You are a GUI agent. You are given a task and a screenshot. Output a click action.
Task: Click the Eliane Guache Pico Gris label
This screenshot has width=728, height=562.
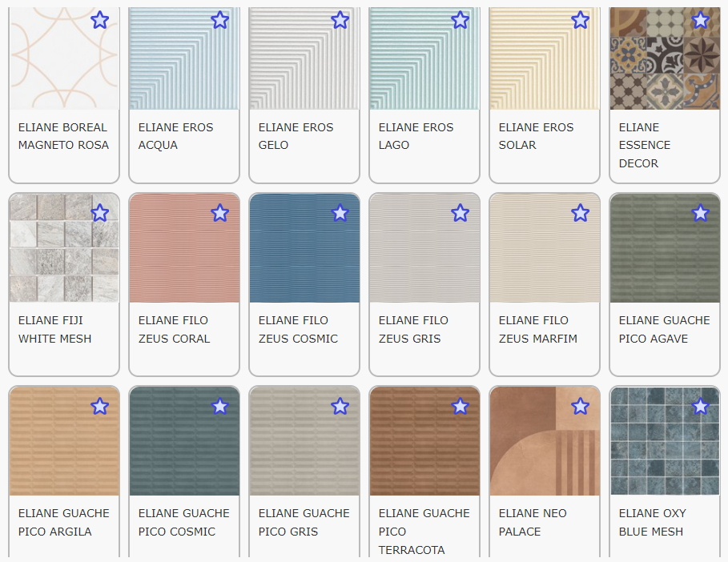[x=304, y=522]
